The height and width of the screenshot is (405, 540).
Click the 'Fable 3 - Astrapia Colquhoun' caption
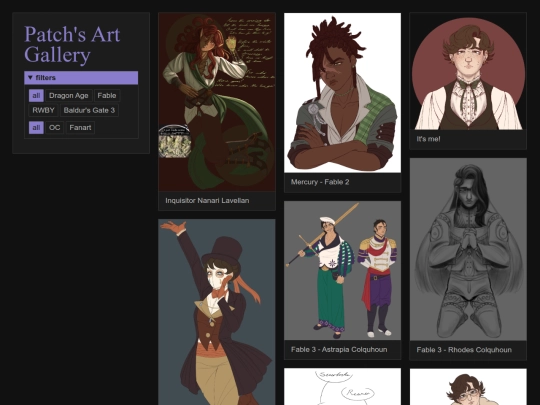coord(339,350)
